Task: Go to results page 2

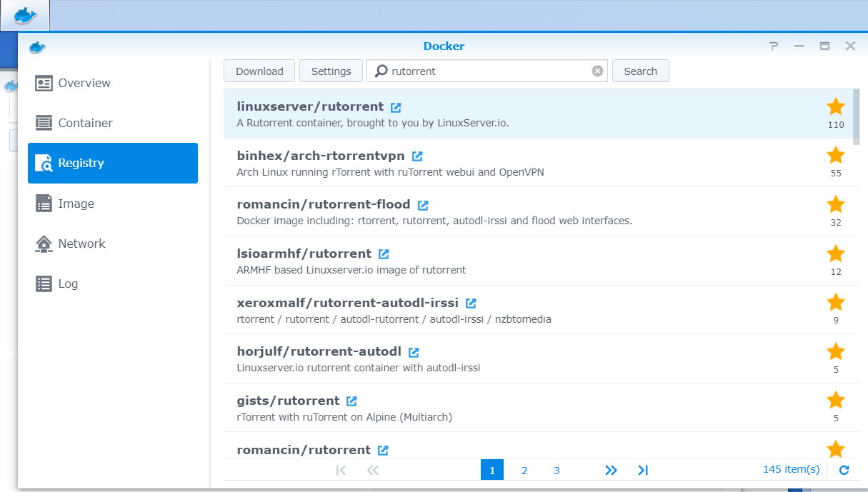Action: (x=524, y=470)
